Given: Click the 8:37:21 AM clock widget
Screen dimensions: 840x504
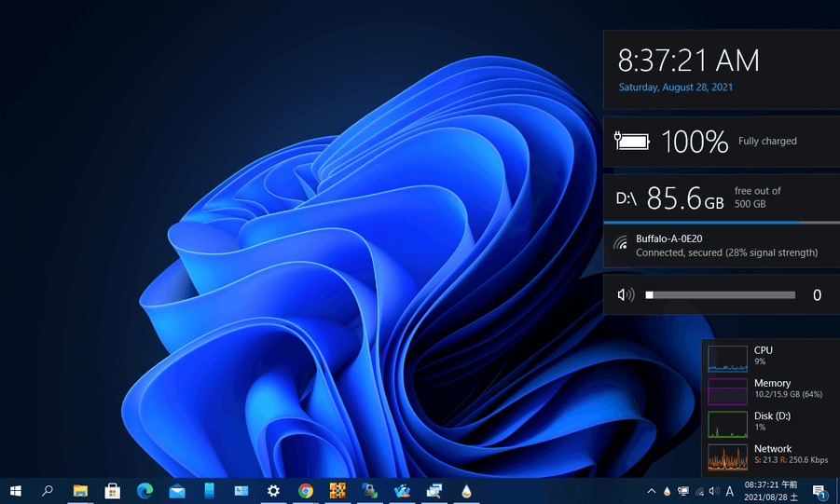Looking at the screenshot, I should tap(688, 60).
